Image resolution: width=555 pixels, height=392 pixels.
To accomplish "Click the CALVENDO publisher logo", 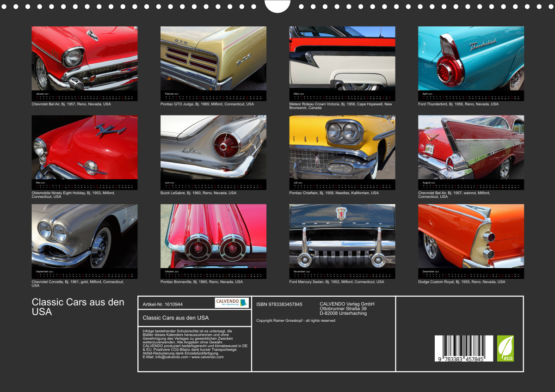I will pyautogui.click(x=232, y=303).
